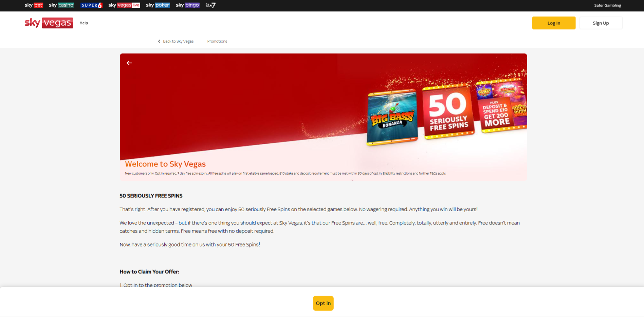Open the ITV7 logo link
Screen dimensions: 644x317
(x=210, y=5)
